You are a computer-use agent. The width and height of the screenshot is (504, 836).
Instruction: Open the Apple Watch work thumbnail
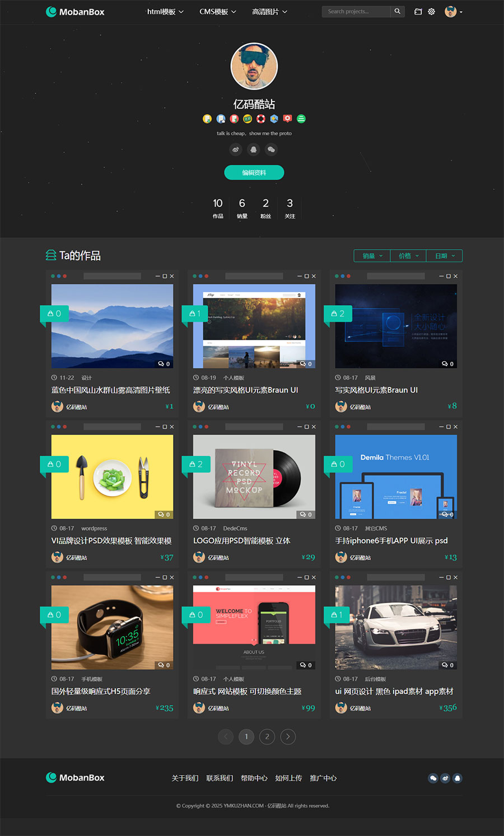(x=112, y=627)
